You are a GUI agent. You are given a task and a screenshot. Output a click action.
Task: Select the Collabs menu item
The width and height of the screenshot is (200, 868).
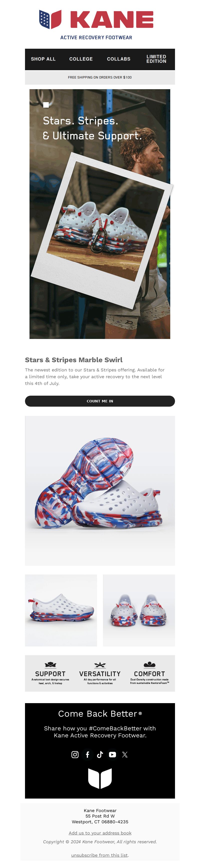(118, 59)
